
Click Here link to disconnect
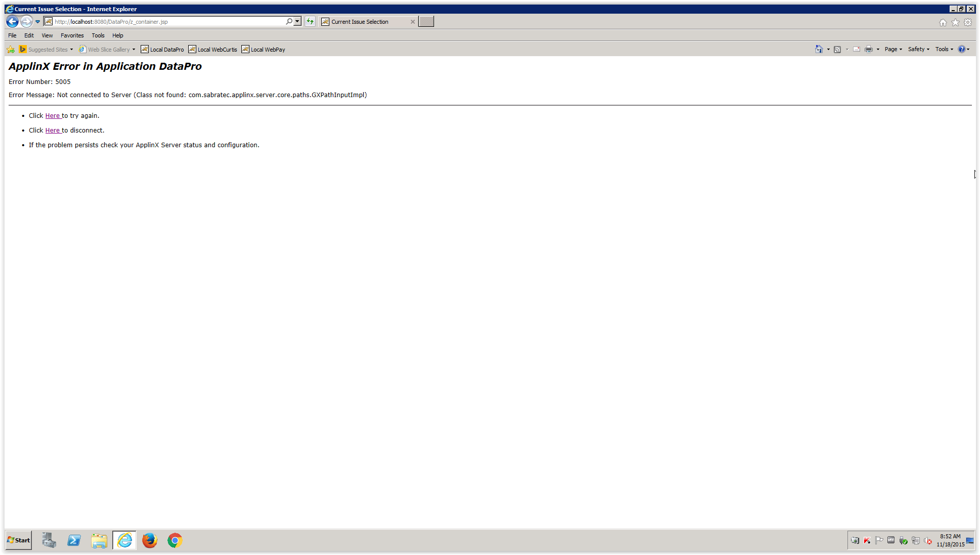(x=53, y=131)
